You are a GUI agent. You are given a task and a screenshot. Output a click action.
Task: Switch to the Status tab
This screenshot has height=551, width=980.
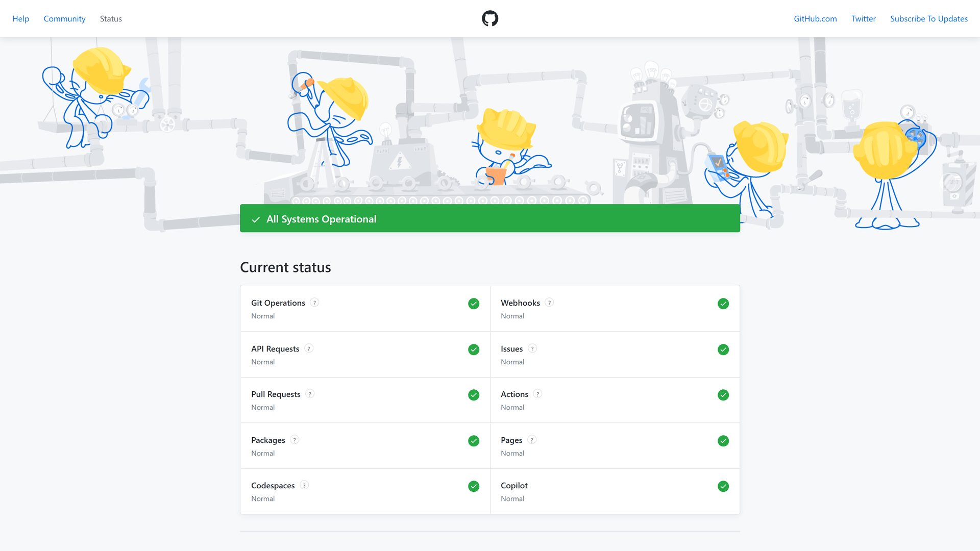pyautogui.click(x=111, y=18)
